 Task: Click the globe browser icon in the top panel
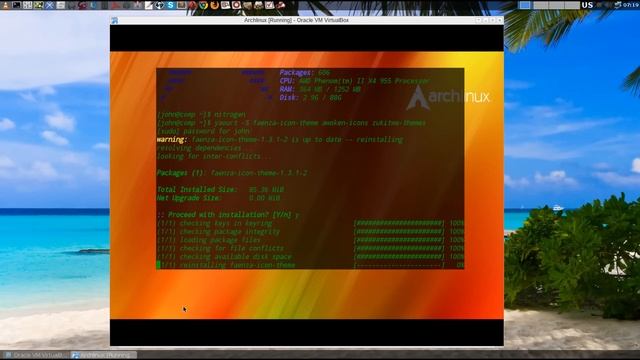(159, 5)
